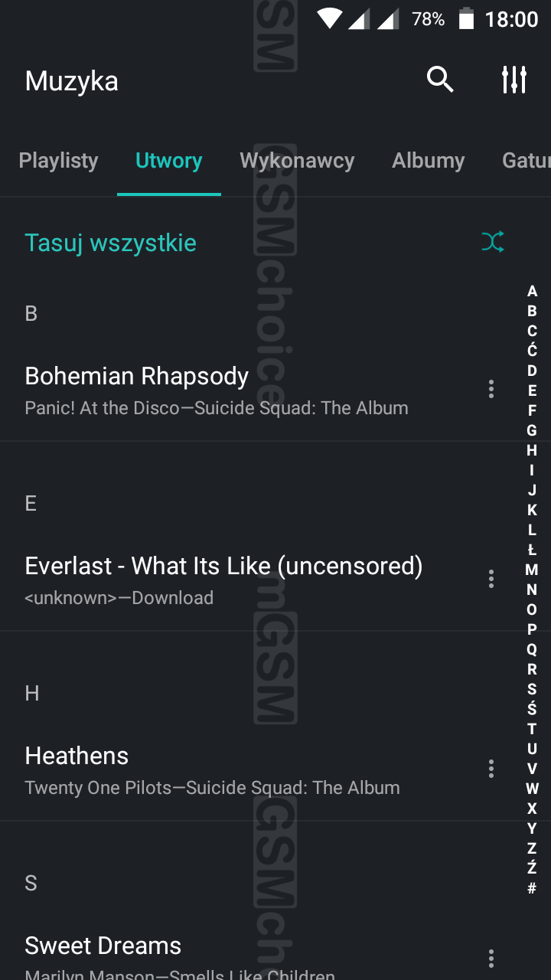Tap the shuffle arrows icon
The width and height of the screenshot is (551, 980).
pos(493,243)
